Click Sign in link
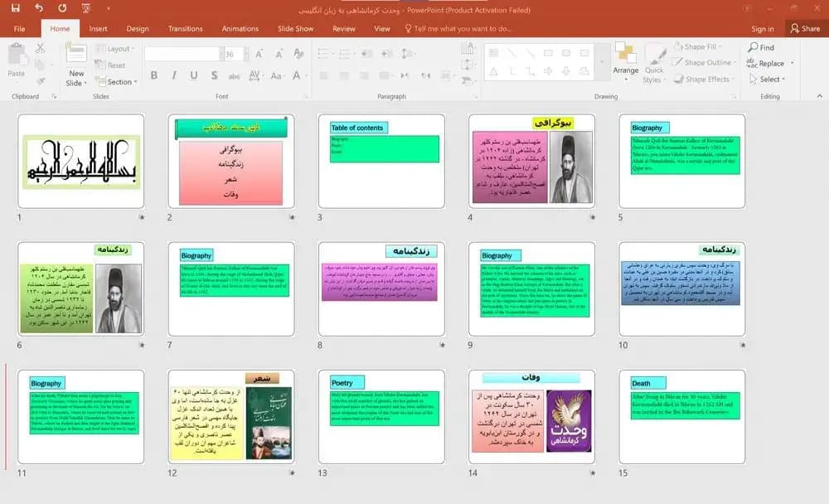The image size is (829, 504). (763, 29)
